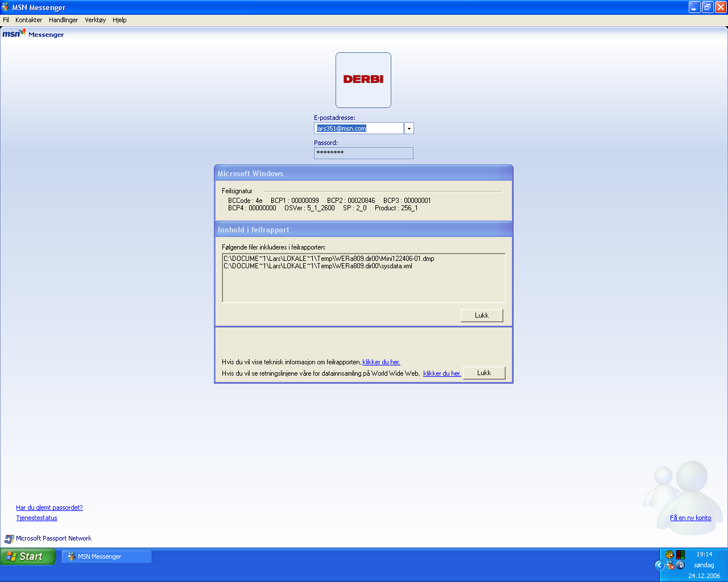Click the bottom Lukk button
The image size is (728, 582).
(x=484, y=373)
